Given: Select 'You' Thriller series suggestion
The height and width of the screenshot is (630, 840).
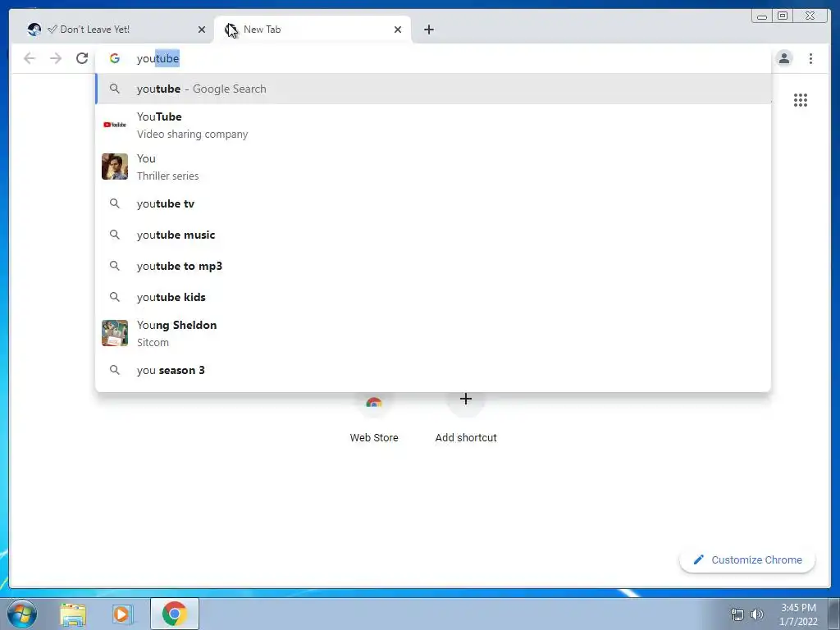Looking at the screenshot, I should point(433,167).
